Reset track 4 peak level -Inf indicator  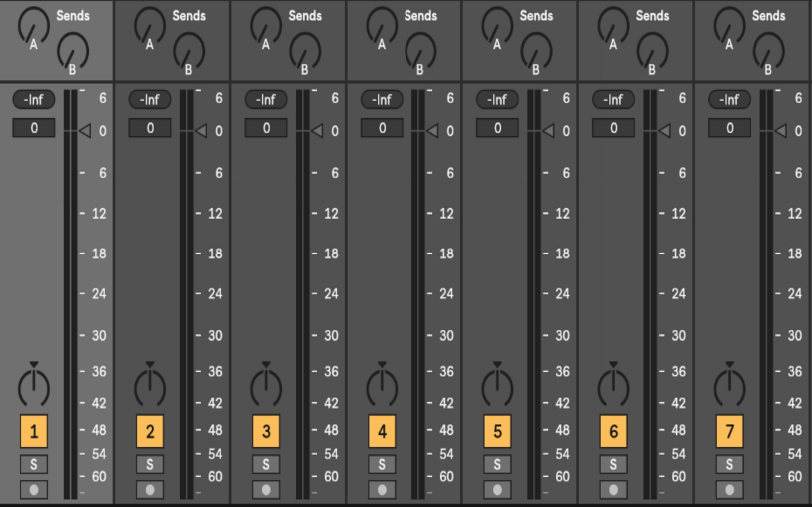pyautogui.click(x=382, y=100)
